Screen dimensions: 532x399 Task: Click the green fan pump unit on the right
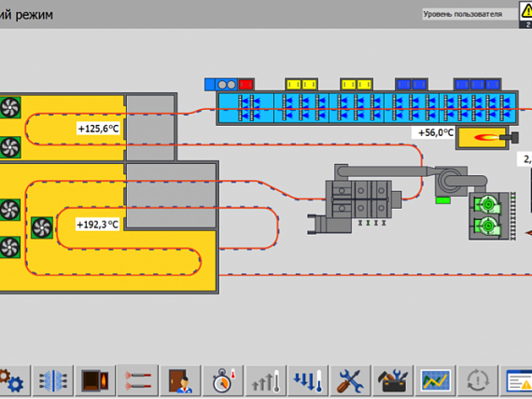pyautogui.click(x=488, y=216)
